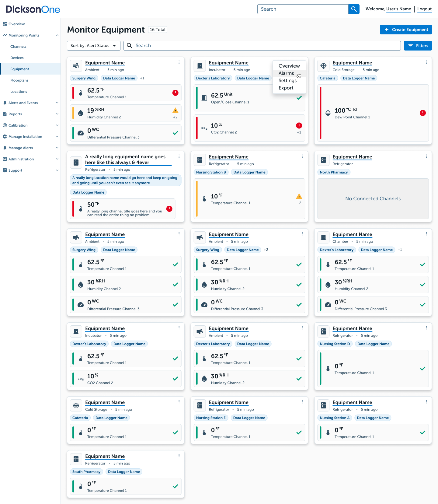
Task: Click the Create Equipment button
Action: pyautogui.click(x=406, y=30)
